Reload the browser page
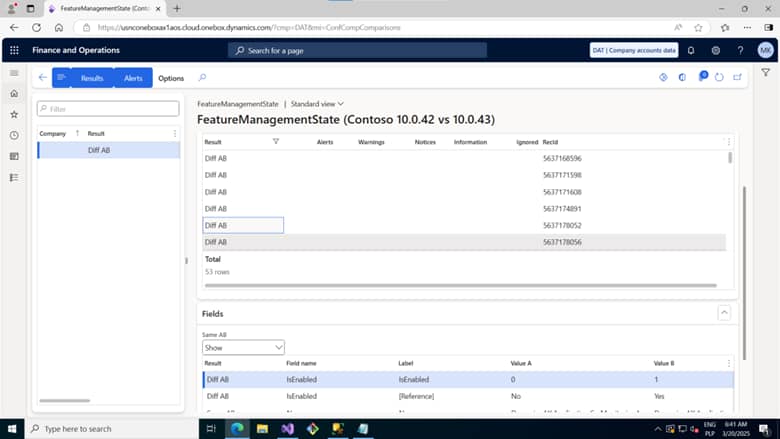This screenshot has width=780, height=439. coord(36,28)
